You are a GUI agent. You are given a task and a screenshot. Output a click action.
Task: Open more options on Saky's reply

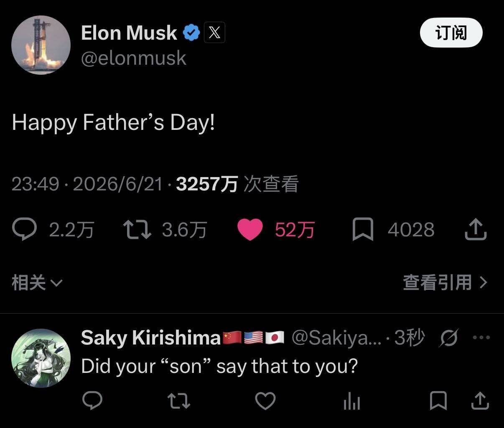[481, 337]
